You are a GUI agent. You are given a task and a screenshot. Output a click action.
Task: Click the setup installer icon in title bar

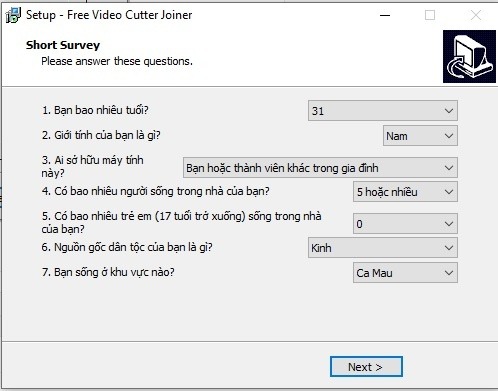[13, 15]
